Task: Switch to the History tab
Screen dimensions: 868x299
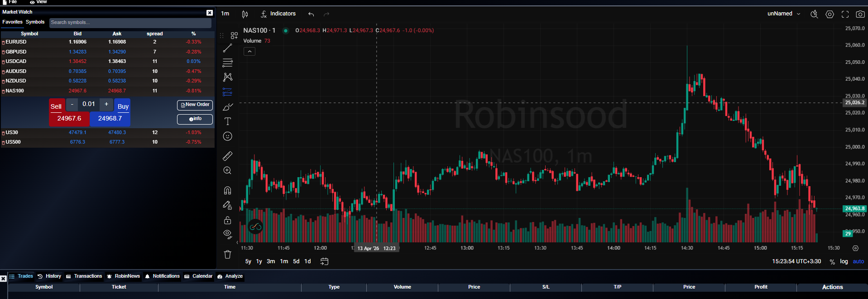Action: click(49, 276)
